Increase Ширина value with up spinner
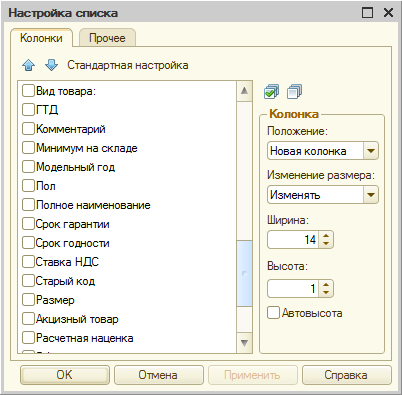Screen dimensions: 402x395 pos(326,236)
